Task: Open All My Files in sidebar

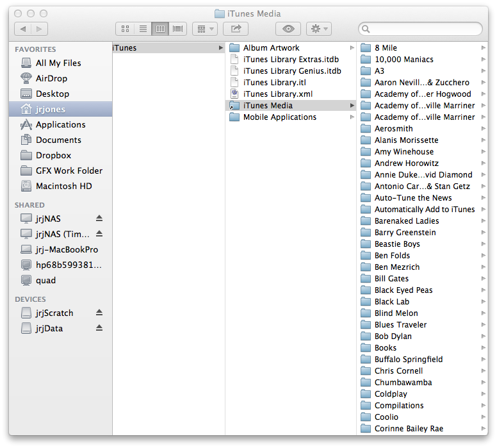Action: [x=60, y=63]
